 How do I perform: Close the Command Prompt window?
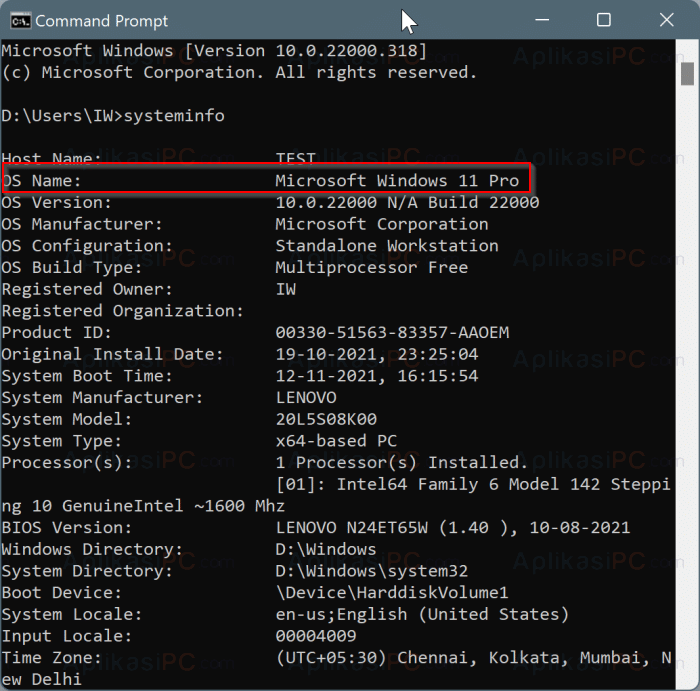[x=667, y=20]
